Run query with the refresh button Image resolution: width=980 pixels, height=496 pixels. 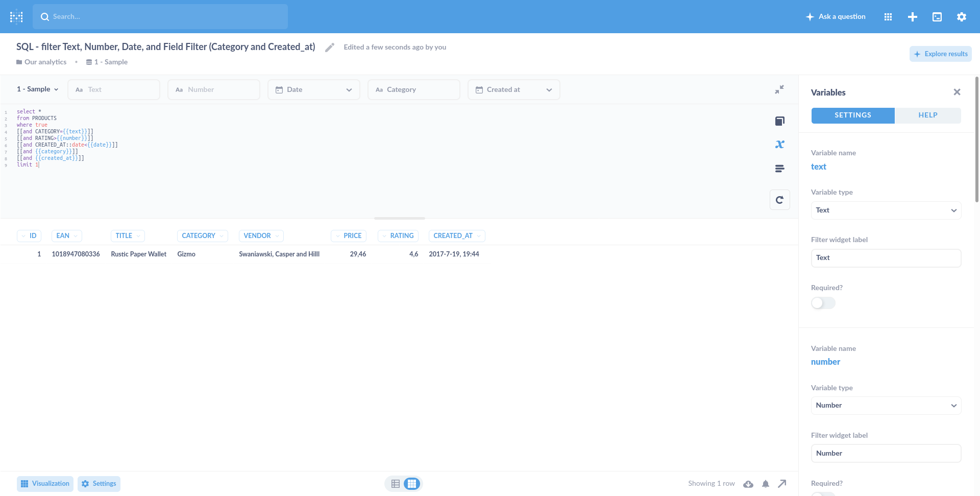click(x=779, y=200)
